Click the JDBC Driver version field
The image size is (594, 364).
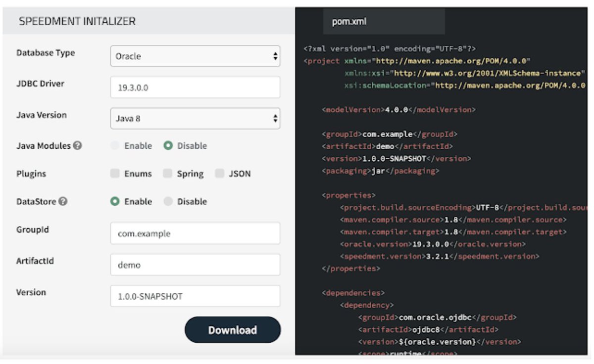[x=196, y=87]
